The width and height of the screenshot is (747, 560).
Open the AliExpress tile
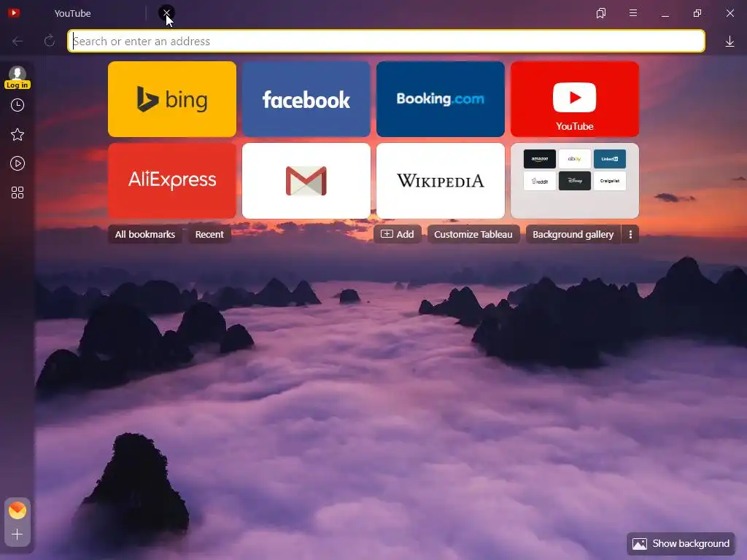pos(172,181)
